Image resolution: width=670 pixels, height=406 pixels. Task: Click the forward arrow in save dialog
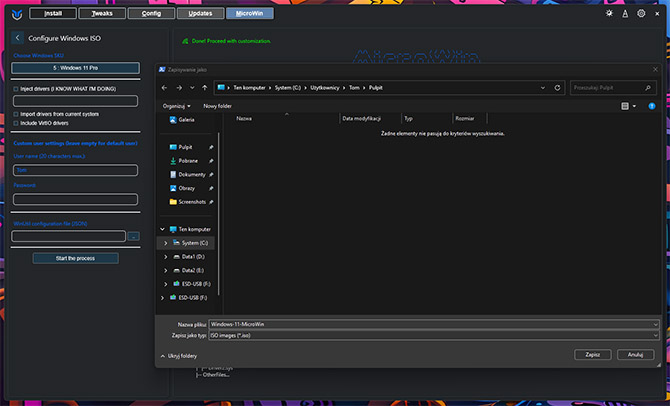coord(179,88)
